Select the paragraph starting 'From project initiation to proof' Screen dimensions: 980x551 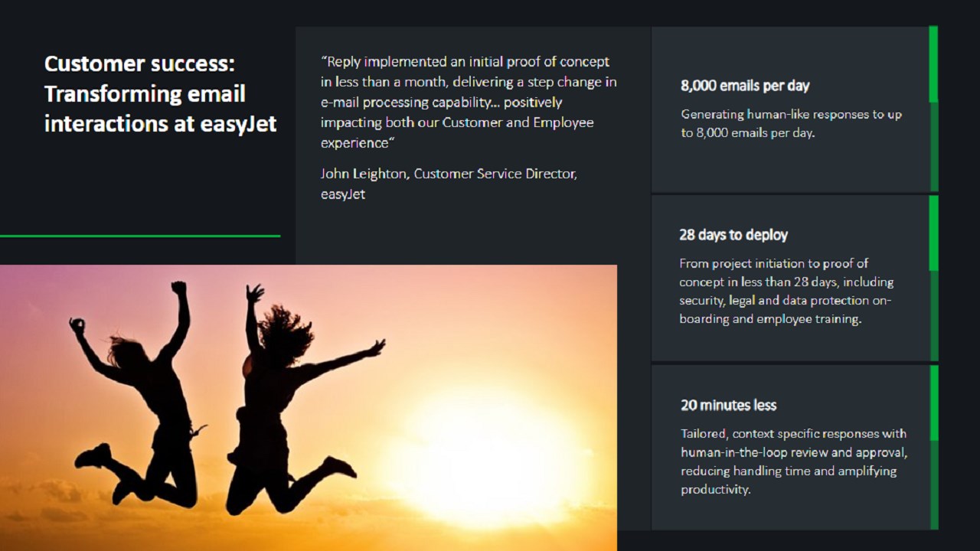point(786,291)
